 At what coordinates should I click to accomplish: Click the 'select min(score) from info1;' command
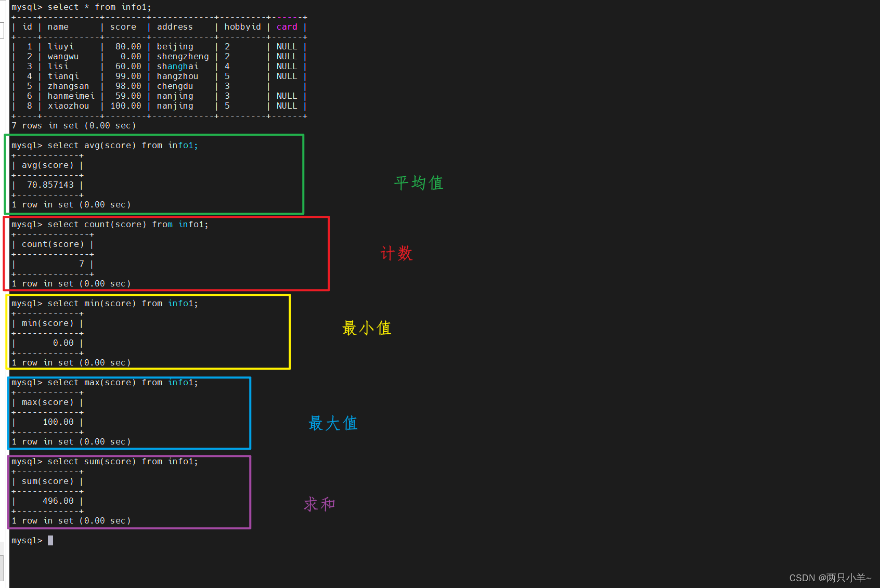123,304
